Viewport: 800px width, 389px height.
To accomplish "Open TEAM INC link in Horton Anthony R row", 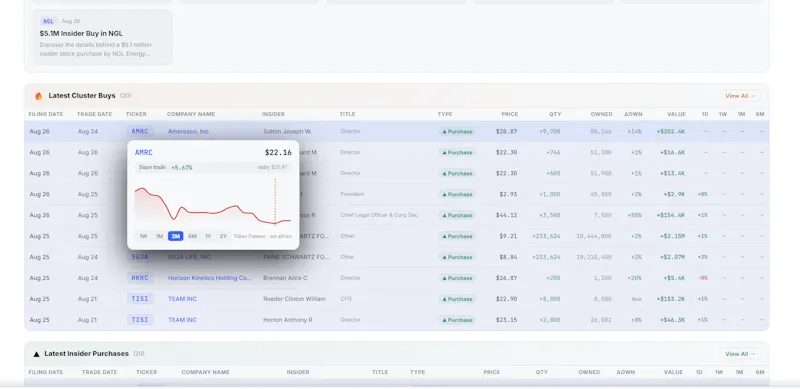I will [x=182, y=320].
